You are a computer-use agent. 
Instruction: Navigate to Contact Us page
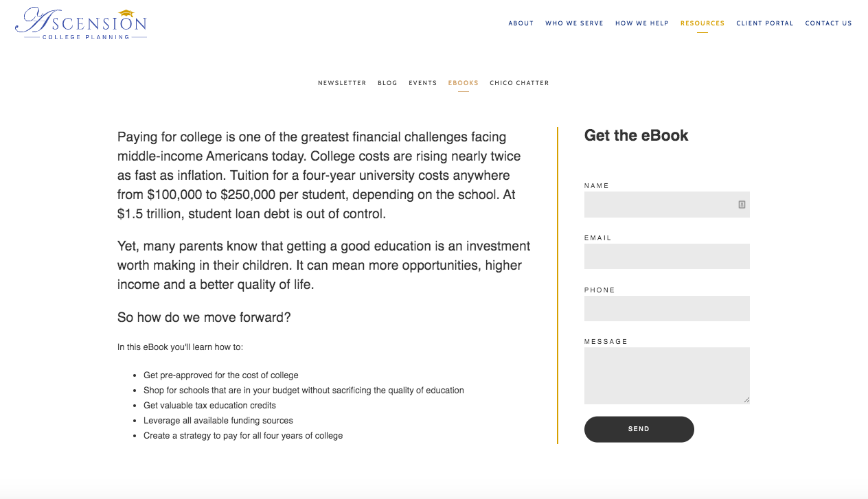(x=828, y=23)
